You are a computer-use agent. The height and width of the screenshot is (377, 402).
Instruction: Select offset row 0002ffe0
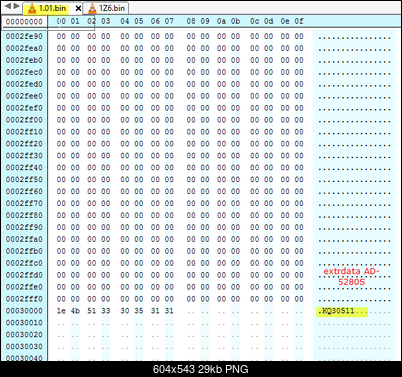(24, 287)
